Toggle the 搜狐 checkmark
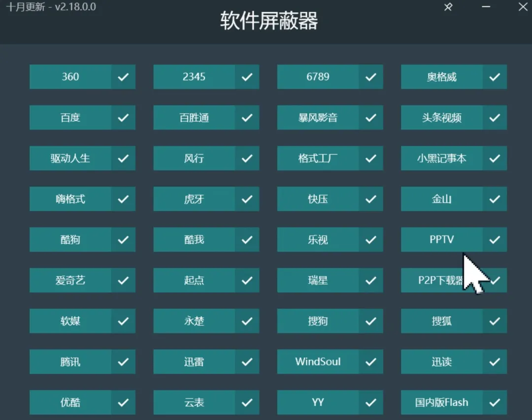This screenshot has height=420, width=532. [x=495, y=321]
